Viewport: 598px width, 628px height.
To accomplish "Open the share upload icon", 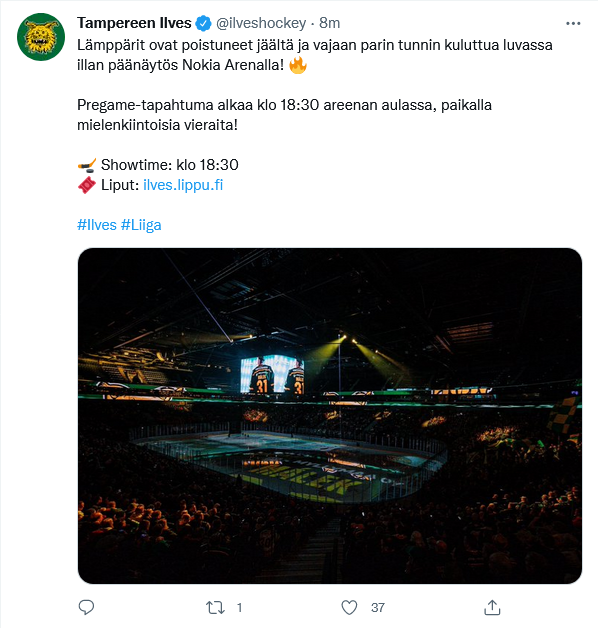I will coord(492,608).
